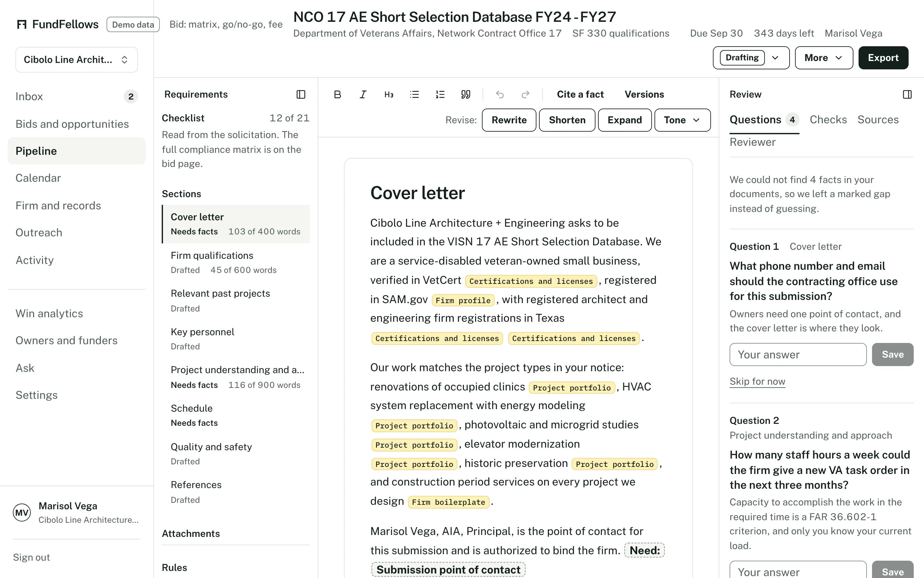Viewport: 924px width, 578px height.
Task: Insert a bulleted list
Action: click(x=414, y=94)
